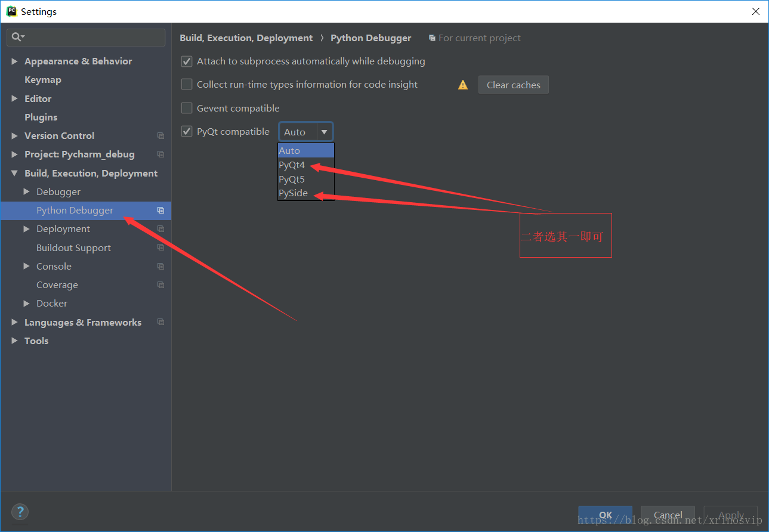Choose Auto in the PyQt dropdown list
769x532 pixels.
pyautogui.click(x=306, y=151)
